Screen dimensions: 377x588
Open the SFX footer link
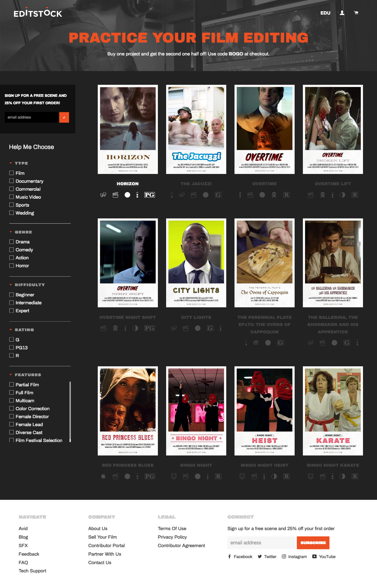click(23, 545)
